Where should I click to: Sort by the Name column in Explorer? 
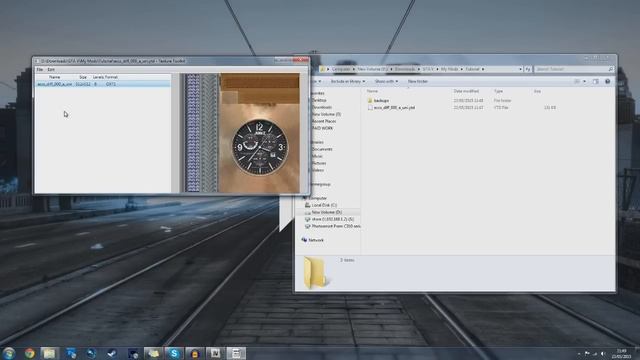click(372, 91)
